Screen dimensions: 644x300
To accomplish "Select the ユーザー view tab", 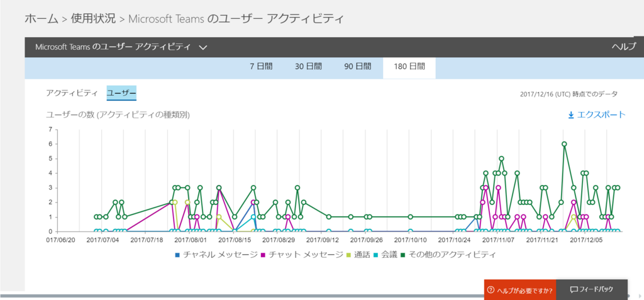I will coord(121,93).
